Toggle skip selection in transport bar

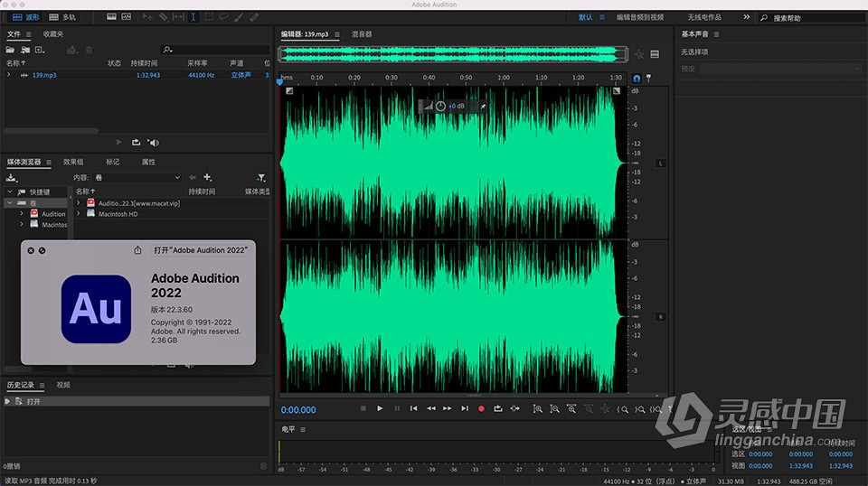point(514,408)
